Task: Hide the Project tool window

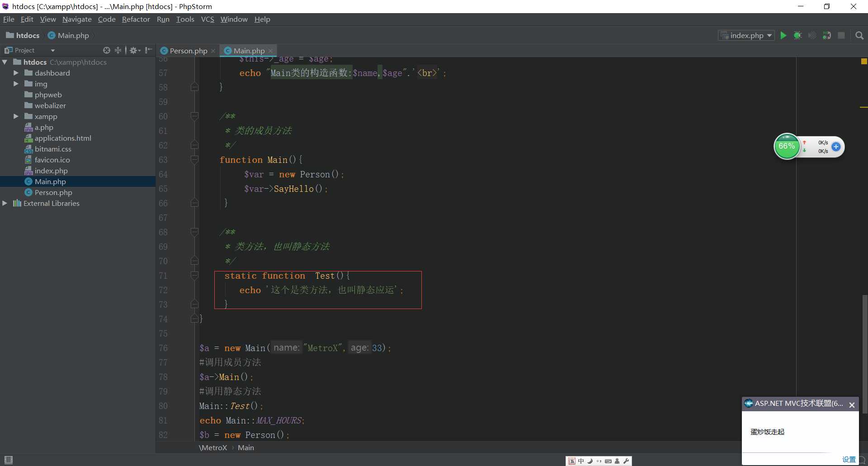Action: pos(148,50)
